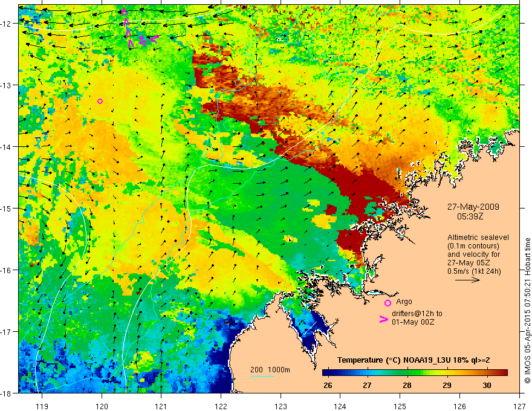
Task: Click the latitude label -13
Action: [x=7, y=85]
